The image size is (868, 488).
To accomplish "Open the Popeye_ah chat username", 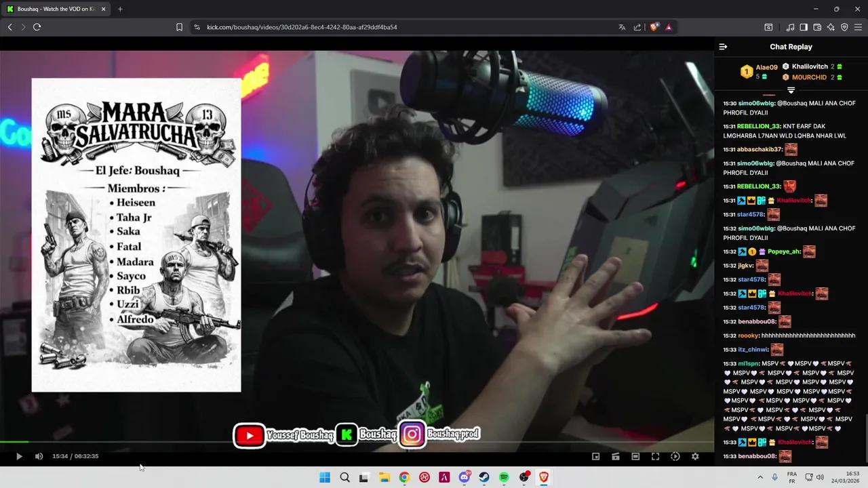I will pyautogui.click(x=784, y=251).
